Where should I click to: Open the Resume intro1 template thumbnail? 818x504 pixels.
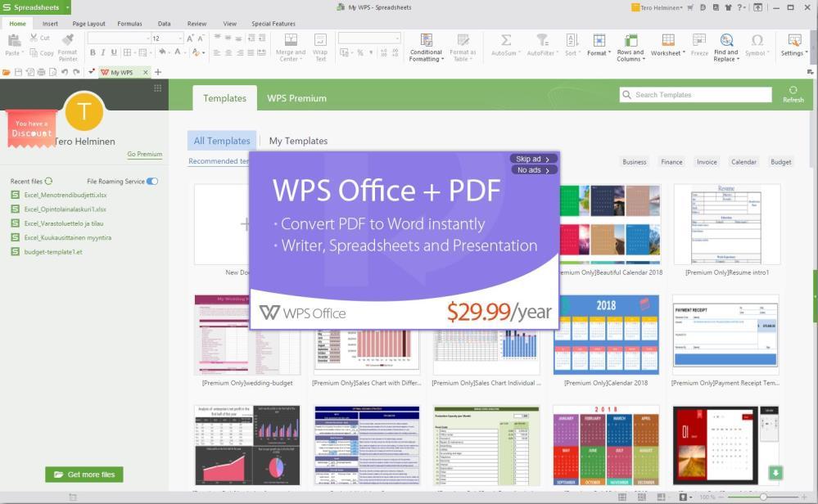727,224
